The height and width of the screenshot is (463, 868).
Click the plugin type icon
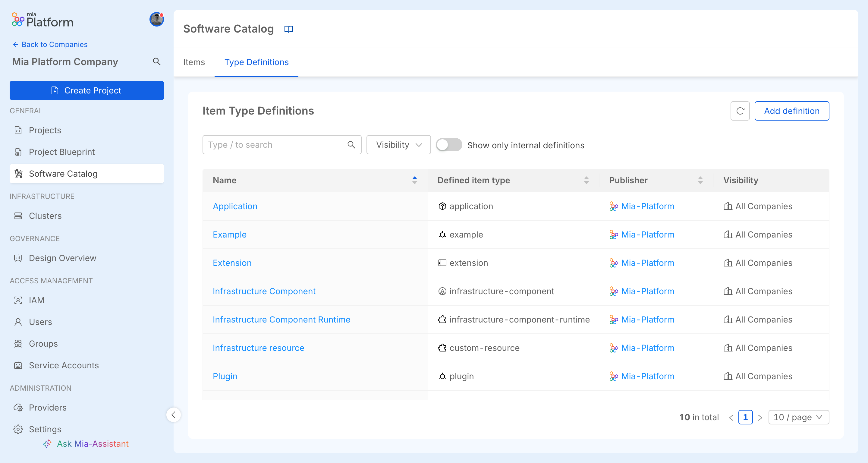tap(442, 376)
